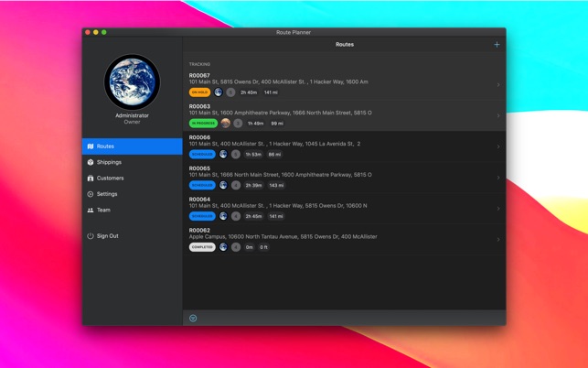Expand route R00067 using its chevron

click(x=498, y=85)
